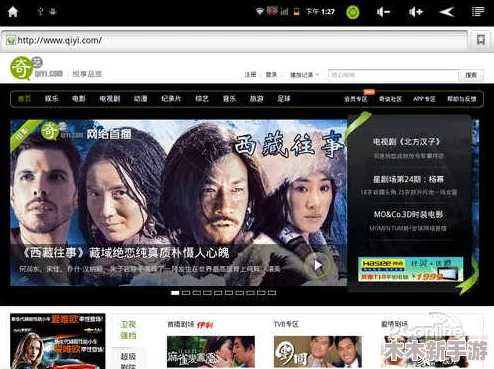
Task: Lower volume with the speaker minus icon
Action: (383, 12)
